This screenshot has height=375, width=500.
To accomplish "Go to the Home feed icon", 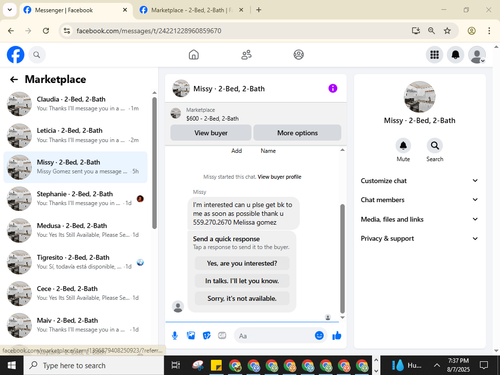I will 194,55.
